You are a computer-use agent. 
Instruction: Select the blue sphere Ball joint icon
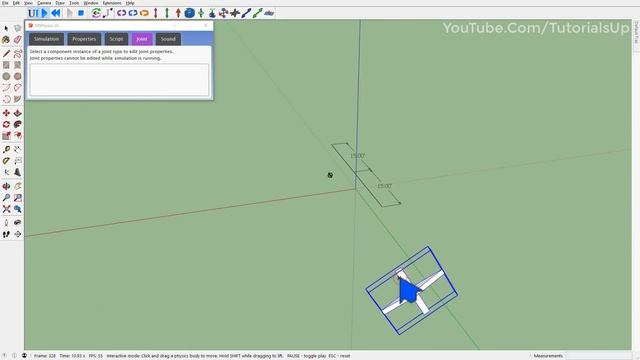pyautogui.click(x=189, y=13)
